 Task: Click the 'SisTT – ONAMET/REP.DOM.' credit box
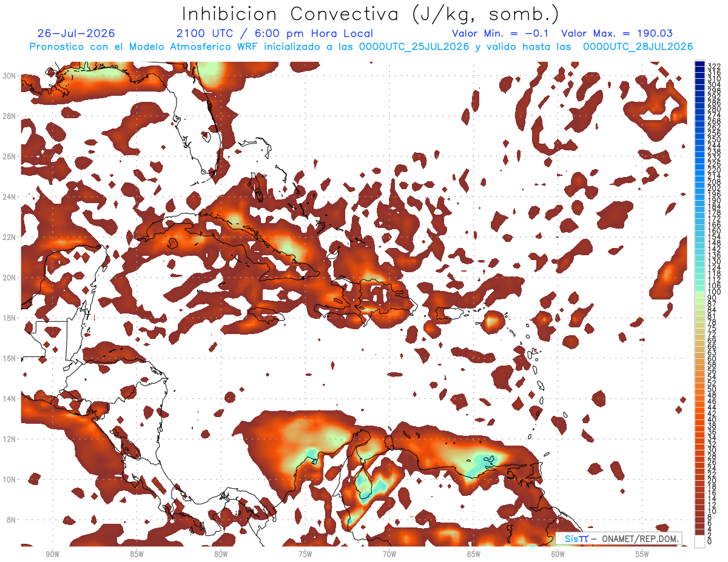click(x=618, y=538)
